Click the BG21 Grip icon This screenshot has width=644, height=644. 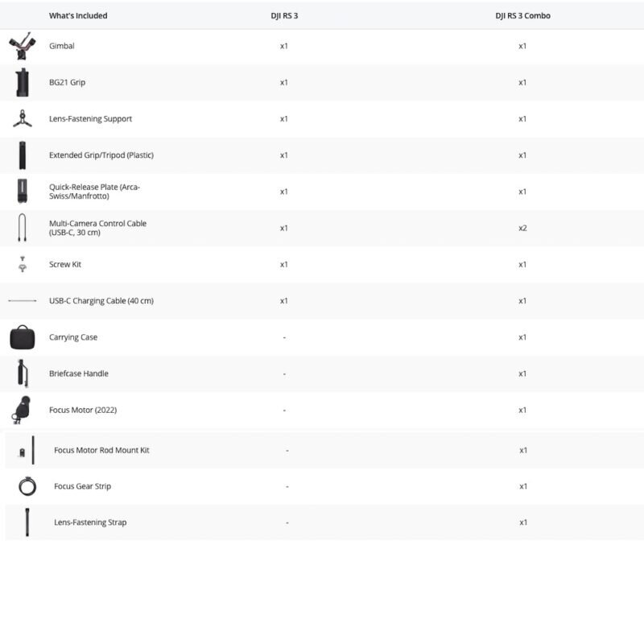point(23,82)
